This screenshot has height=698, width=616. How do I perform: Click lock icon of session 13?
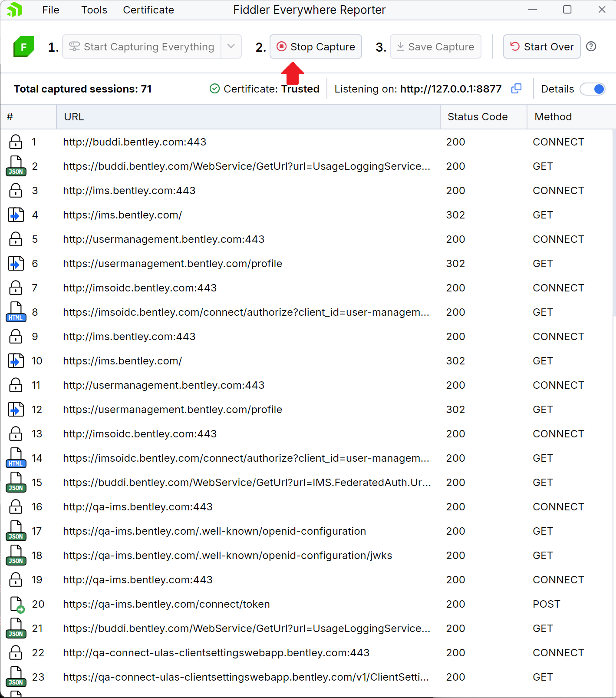pos(16,434)
